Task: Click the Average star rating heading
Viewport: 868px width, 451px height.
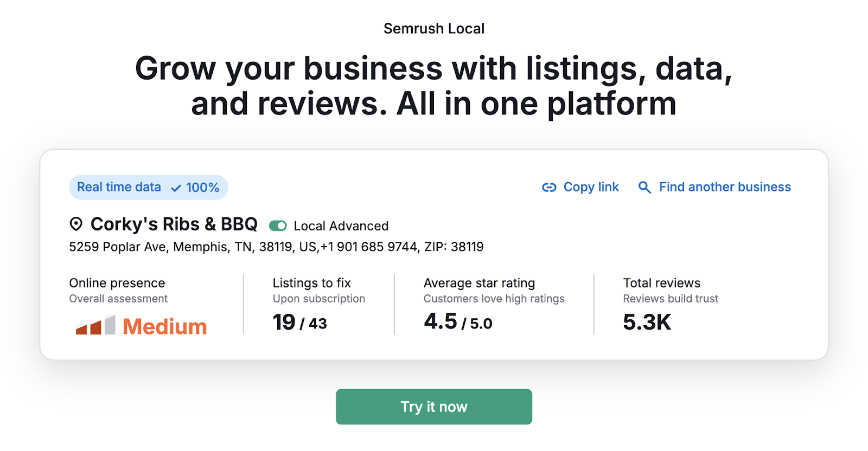Action: pyautogui.click(x=479, y=283)
